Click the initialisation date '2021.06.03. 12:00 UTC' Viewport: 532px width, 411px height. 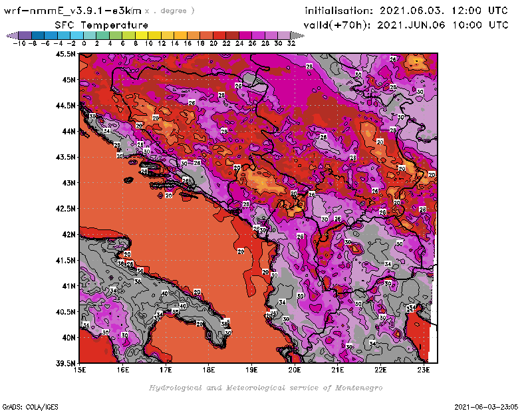(x=444, y=11)
